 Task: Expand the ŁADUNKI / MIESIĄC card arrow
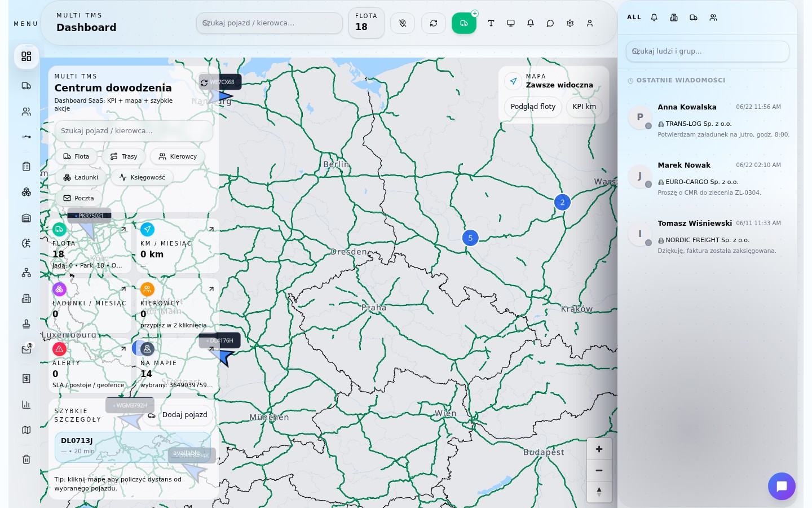coord(123,289)
